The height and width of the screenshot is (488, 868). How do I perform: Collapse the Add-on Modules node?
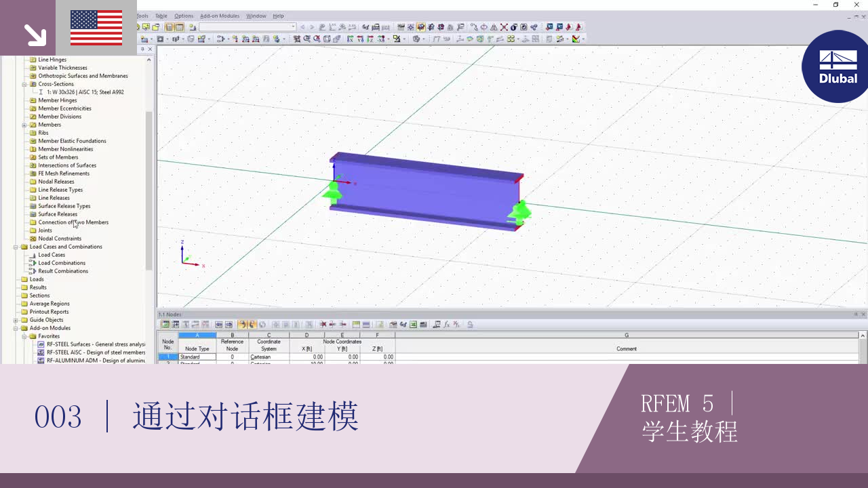click(x=16, y=328)
